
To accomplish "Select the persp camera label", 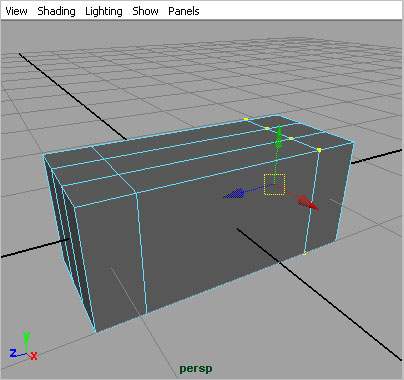I will pos(196,369).
